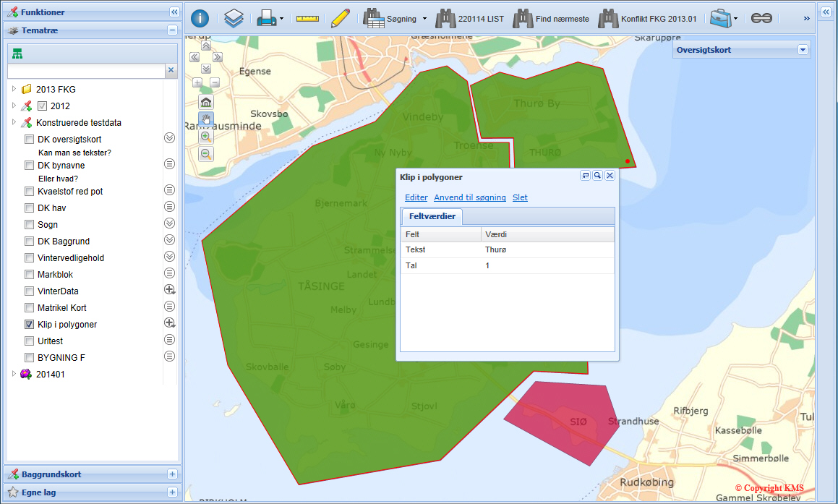Expand the right side panel
The height and width of the screenshot is (504, 838).
(x=826, y=12)
